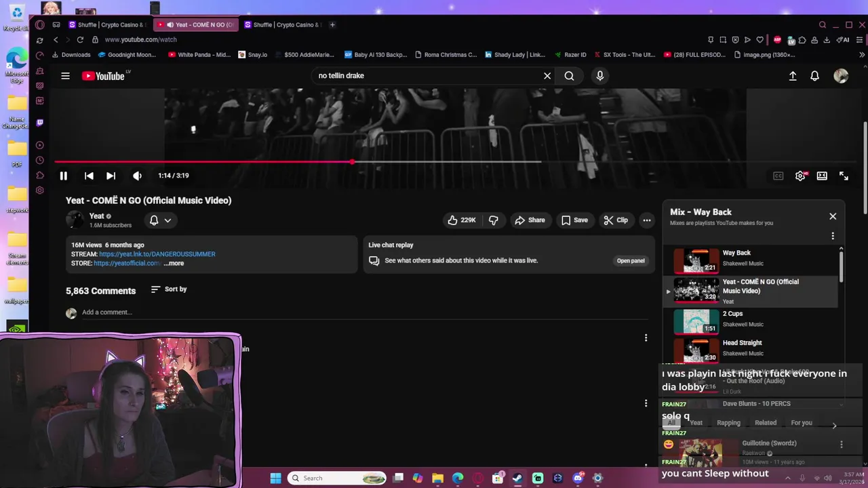Open three-dot menu on first comment
The height and width of the screenshot is (488, 868).
(646, 338)
